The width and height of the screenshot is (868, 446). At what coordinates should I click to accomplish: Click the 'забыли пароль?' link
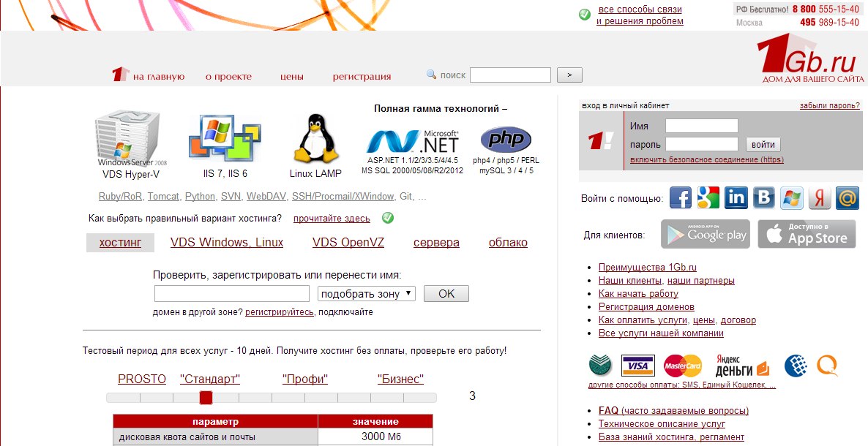click(829, 105)
